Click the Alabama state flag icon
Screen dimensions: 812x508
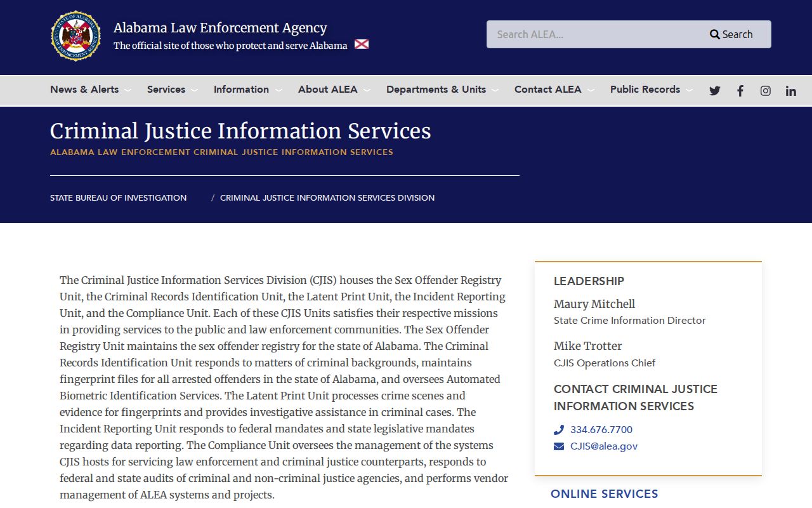(362, 44)
